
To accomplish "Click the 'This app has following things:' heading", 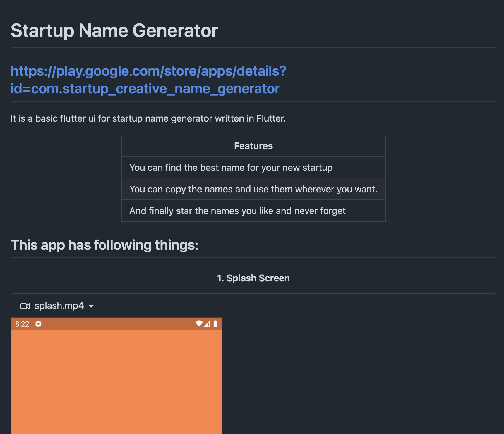I will [104, 245].
